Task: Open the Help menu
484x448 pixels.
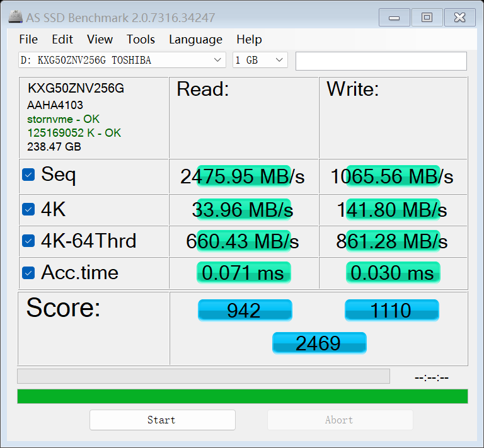Action: point(249,40)
